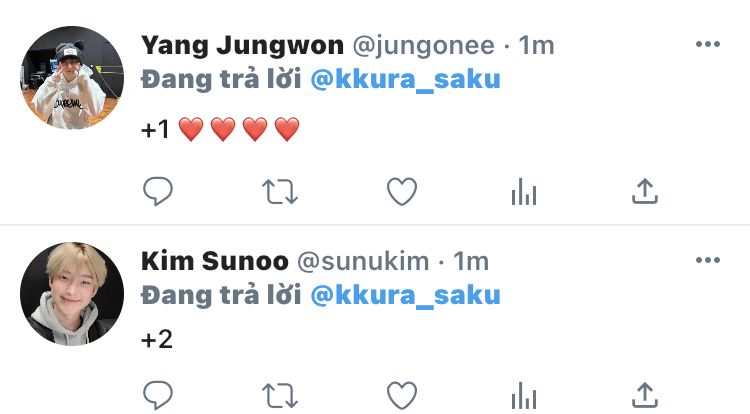Open Kim Sunoo display name
The width and height of the screenshot is (750, 414).
[215, 261]
